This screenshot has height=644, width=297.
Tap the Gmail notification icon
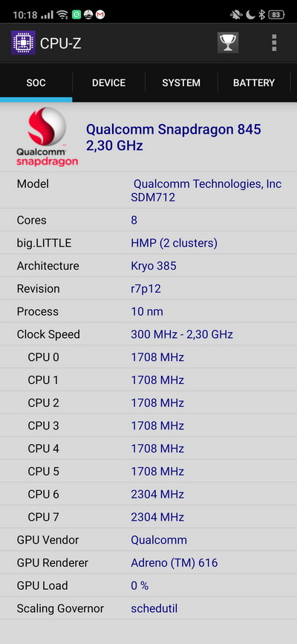100,15
